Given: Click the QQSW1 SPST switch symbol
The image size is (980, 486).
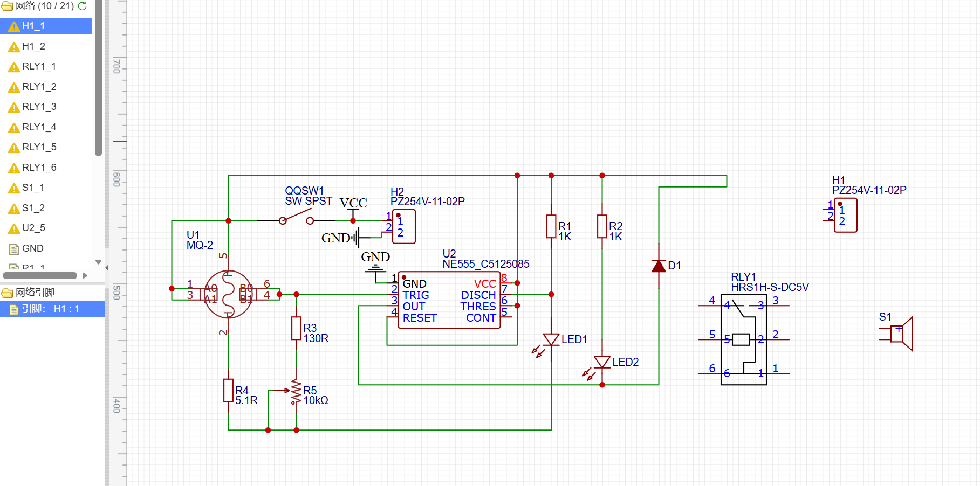Looking at the screenshot, I should [296, 218].
